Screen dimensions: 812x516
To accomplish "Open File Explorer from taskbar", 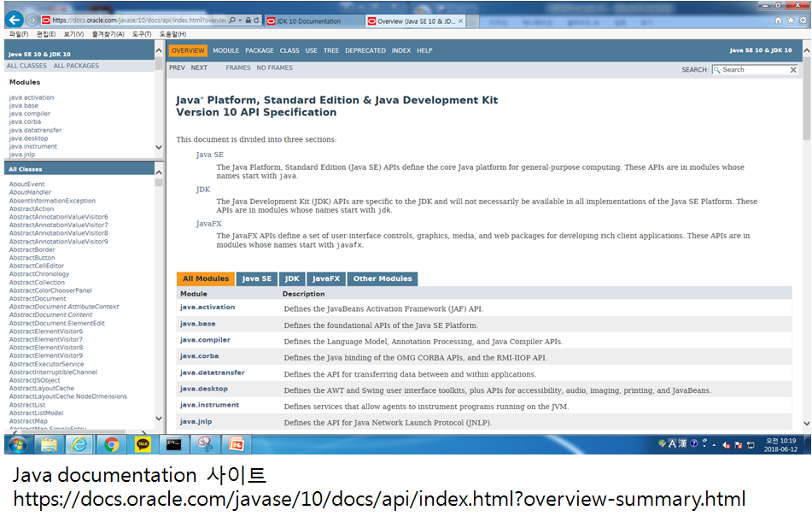I will point(50,444).
